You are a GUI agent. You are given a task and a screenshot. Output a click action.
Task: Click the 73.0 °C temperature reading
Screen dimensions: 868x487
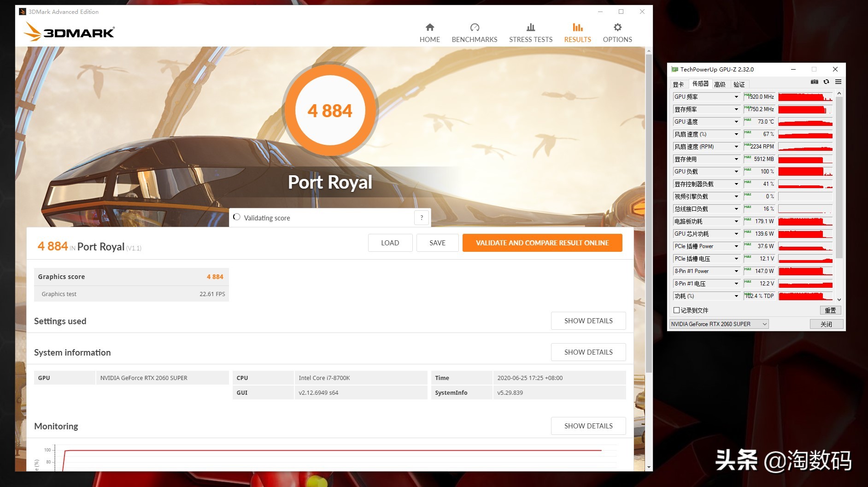(x=759, y=122)
